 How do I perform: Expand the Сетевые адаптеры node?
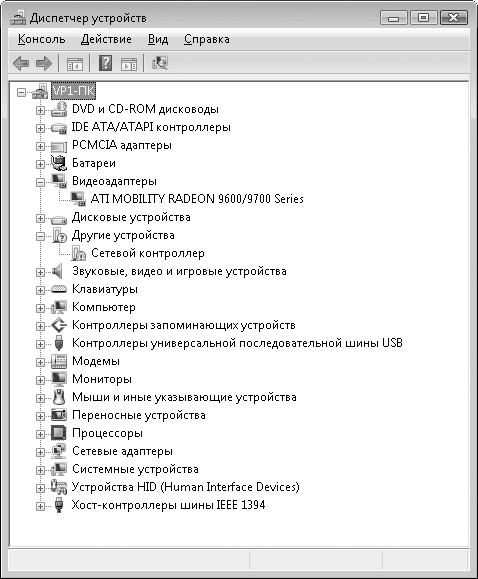tap(40, 452)
